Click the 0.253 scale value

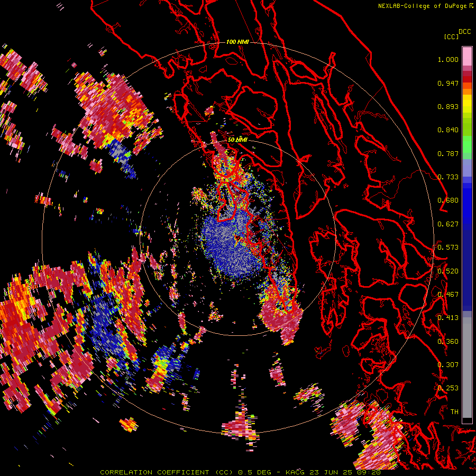pos(448,388)
